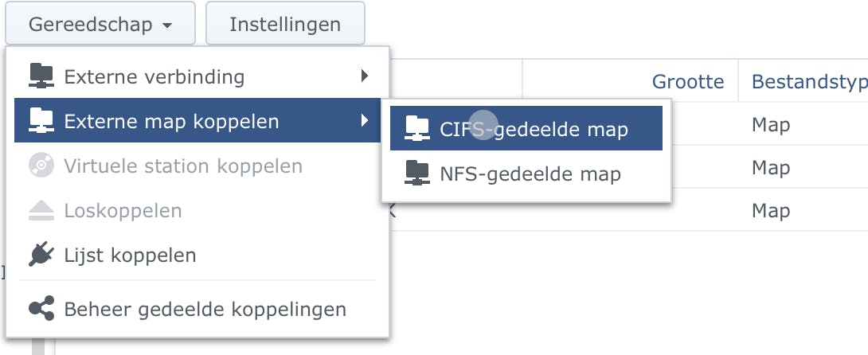Click the NFS-gedeelde map folder icon
Image resolution: width=868 pixels, height=355 pixels.
tap(416, 173)
